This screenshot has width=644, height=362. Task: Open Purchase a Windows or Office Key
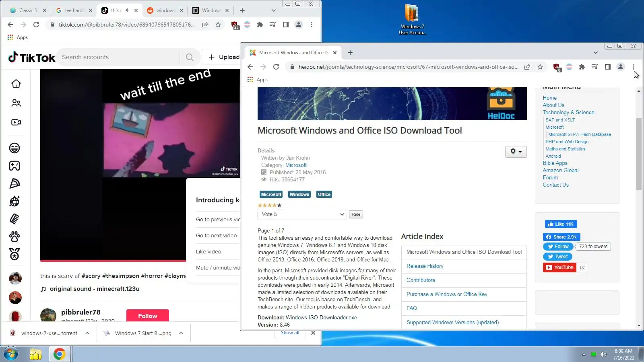pyautogui.click(x=447, y=294)
